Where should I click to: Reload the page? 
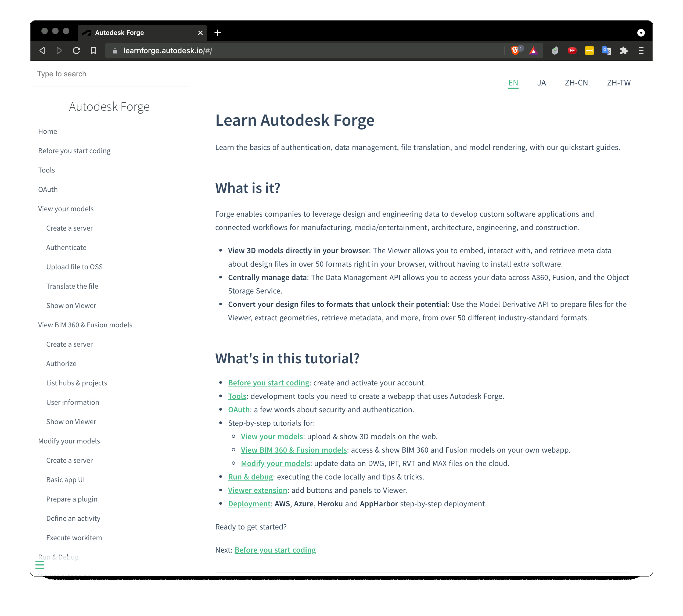point(77,51)
